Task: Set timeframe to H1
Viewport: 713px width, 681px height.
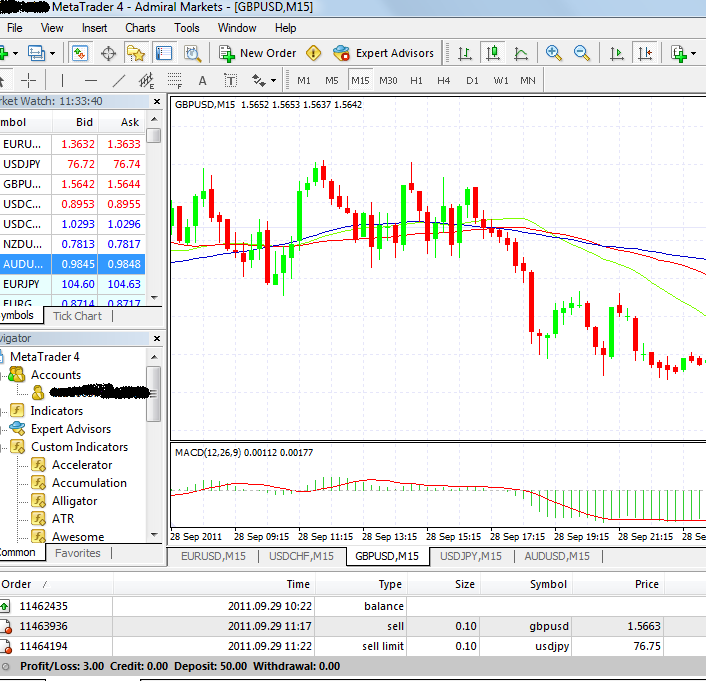Action: 416,80
